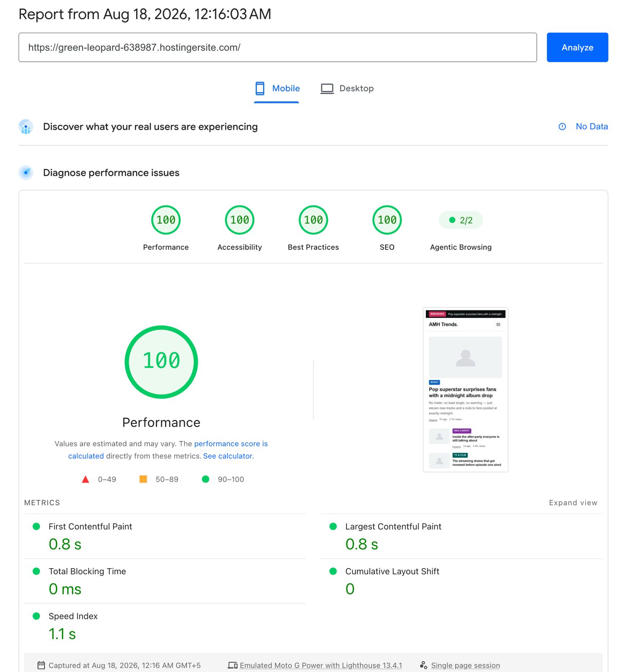
Task: Click green status dot for Cumulative Layout Shift
Action: (333, 571)
